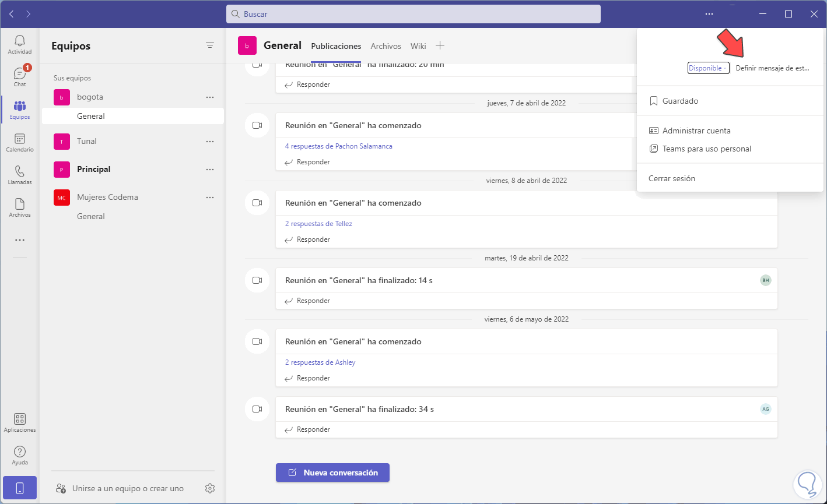Switch to Publicaciones tab
The image size is (827, 504).
[336, 46]
